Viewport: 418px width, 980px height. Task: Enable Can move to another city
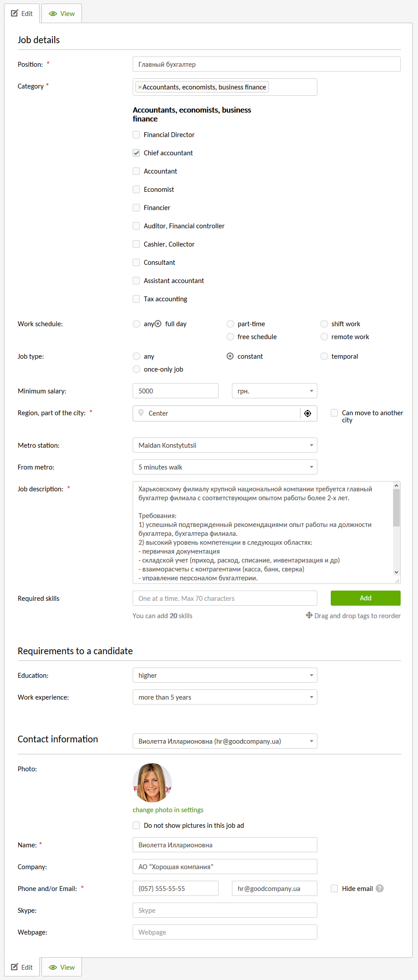(x=334, y=413)
